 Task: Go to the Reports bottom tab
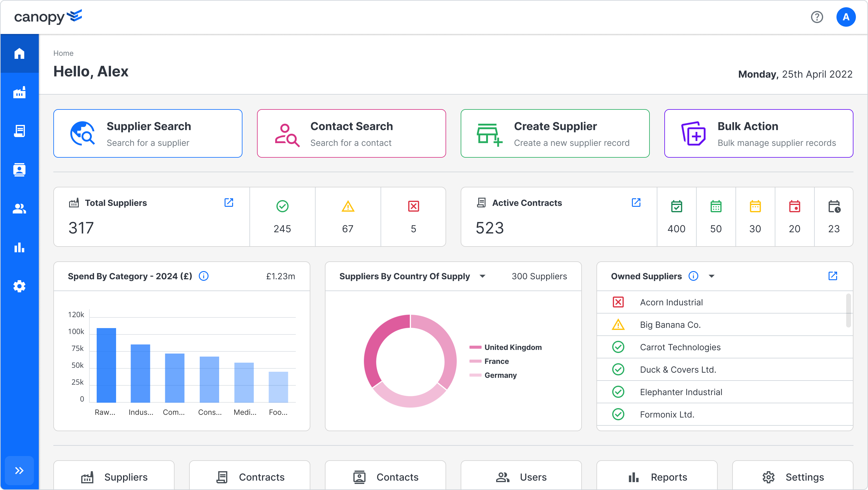pyautogui.click(x=657, y=477)
